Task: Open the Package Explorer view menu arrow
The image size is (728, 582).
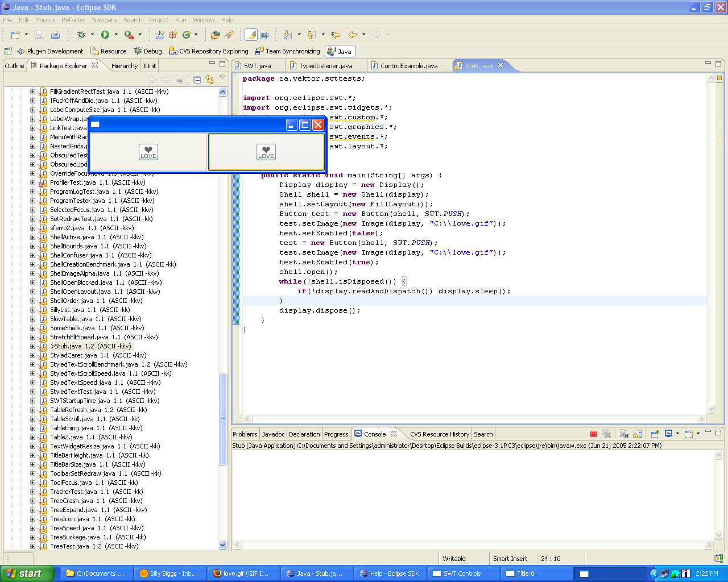Action: pos(222,78)
